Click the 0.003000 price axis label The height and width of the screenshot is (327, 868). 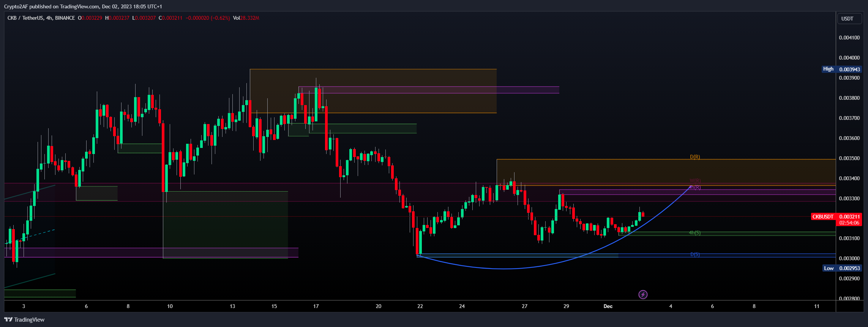849,258
